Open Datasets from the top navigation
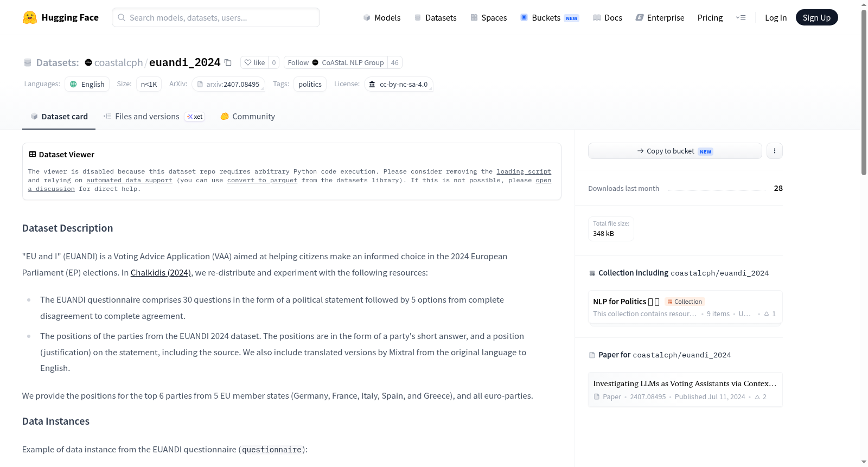Screen dimensions: 868x467 [436, 17]
